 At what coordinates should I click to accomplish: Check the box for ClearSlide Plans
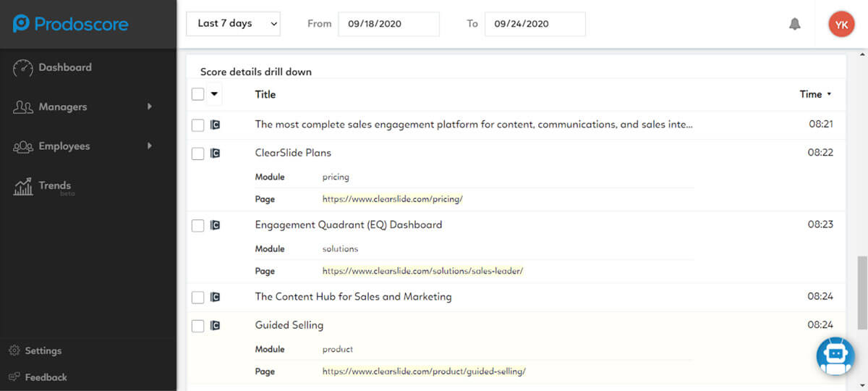[197, 154]
